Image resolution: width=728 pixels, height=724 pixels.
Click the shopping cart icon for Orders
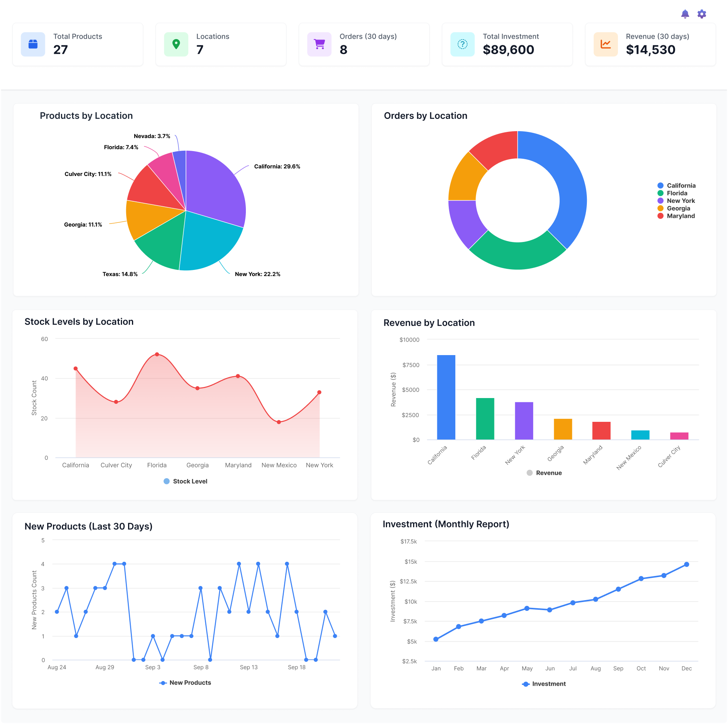point(319,44)
